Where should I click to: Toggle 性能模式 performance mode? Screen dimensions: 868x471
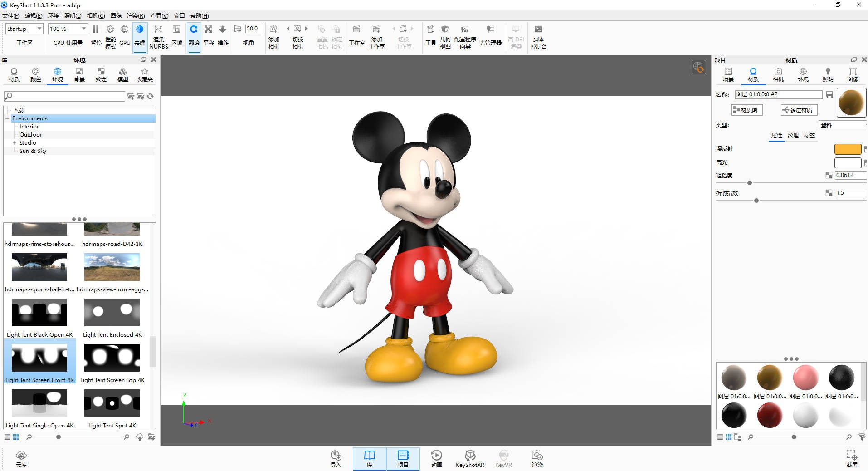pos(110,36)
